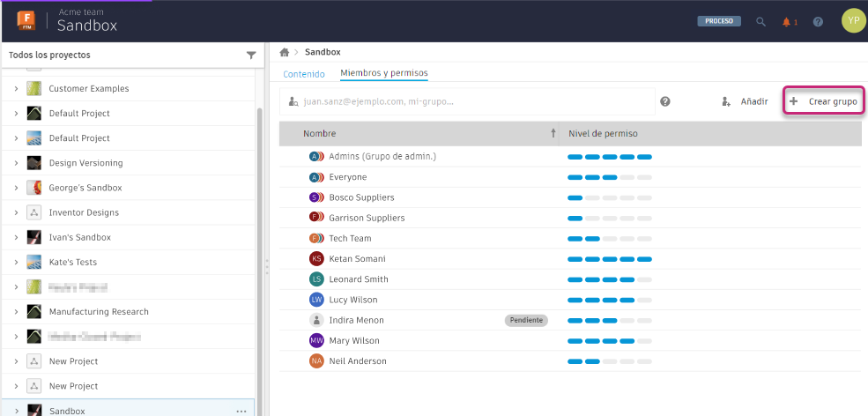
Task: Select the Manufacturing Research project row
Action: (x=128, y=312)
